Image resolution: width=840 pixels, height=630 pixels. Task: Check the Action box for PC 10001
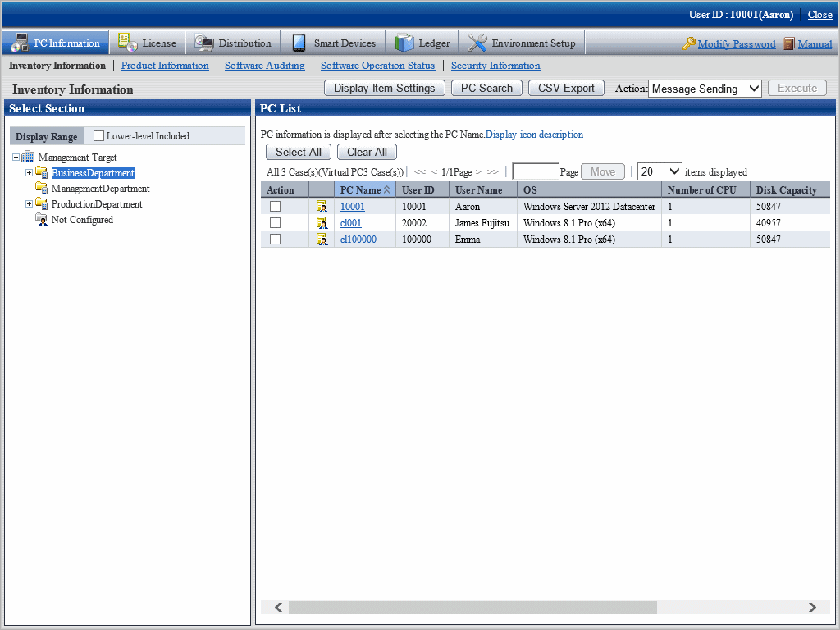(276, 207)
